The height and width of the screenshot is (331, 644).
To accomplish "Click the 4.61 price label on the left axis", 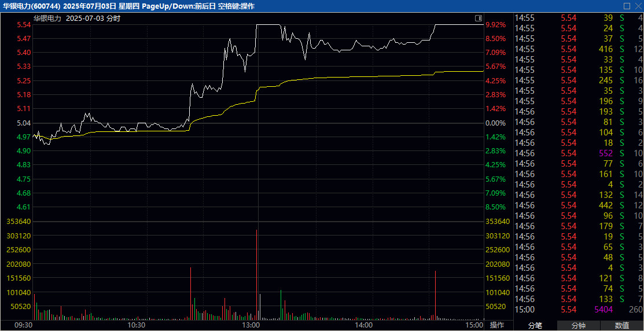I will coord(24,207).
